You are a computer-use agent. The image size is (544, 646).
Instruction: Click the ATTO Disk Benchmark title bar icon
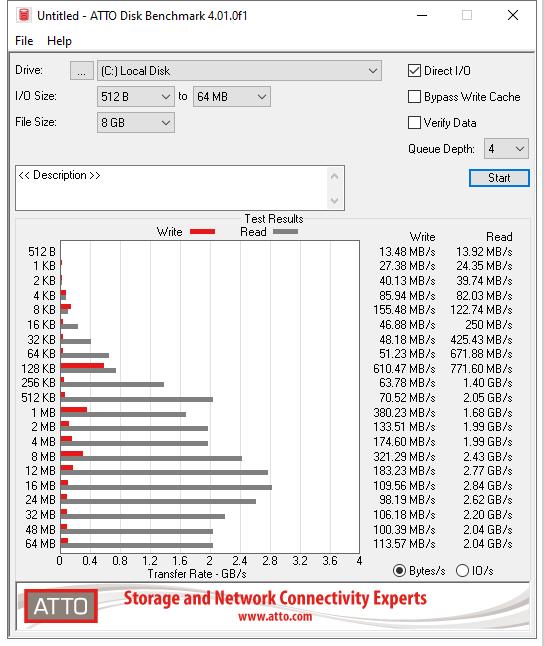pyautogui.click(x=24, y=15)
